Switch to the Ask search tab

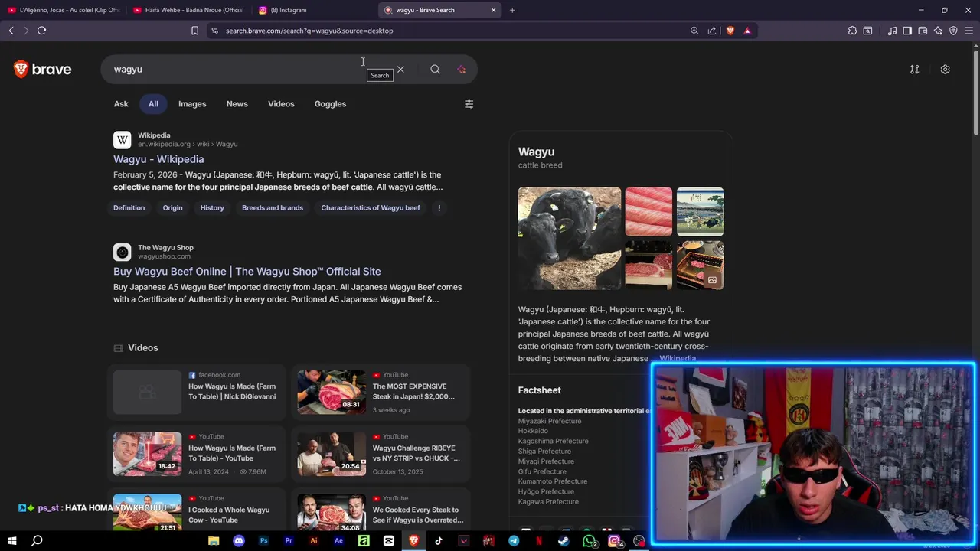click(x=121, y=104)
